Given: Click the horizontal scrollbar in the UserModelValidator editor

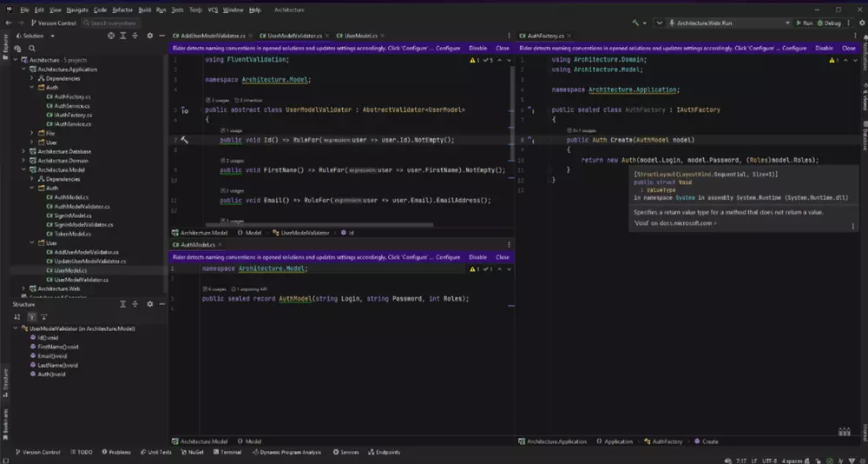Looking at the screenshot, I should [x=319, y=225].
